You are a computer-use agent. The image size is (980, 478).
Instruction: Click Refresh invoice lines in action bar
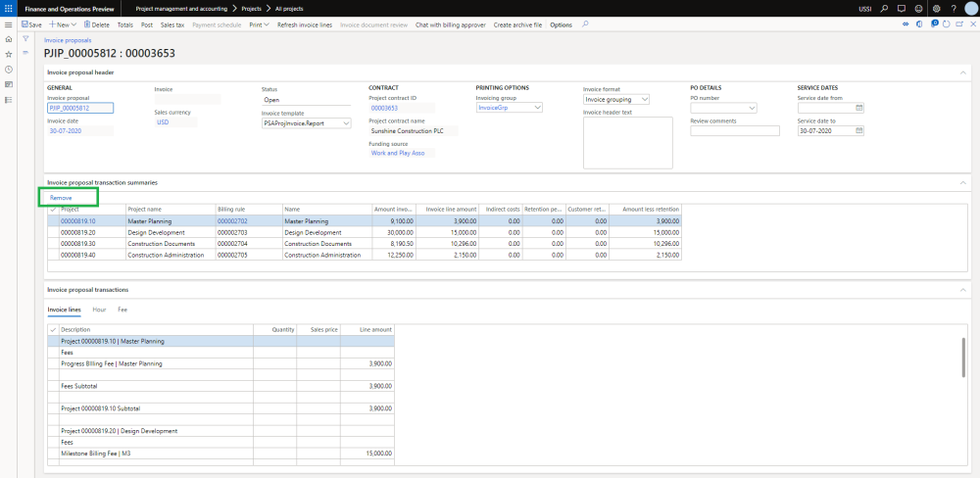305,24
